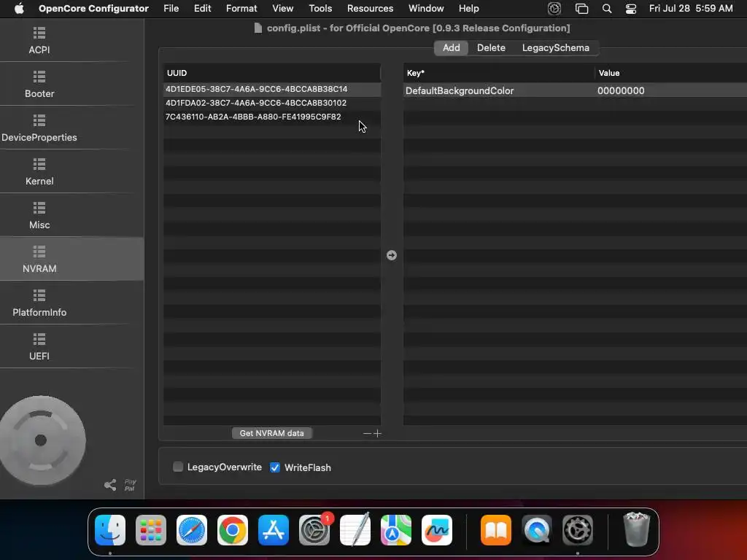Screen dimensions: 747x560
Task: Open the Booter section in sidebar
Action: pyautogui.click(x=39, y=84)
